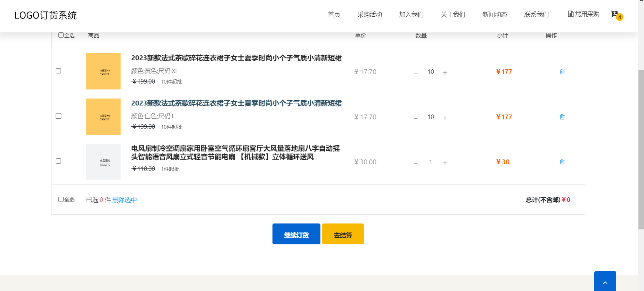644x291 pixels.
Task: Click the 继续订货 button
Action: click(x=296, y=234)
